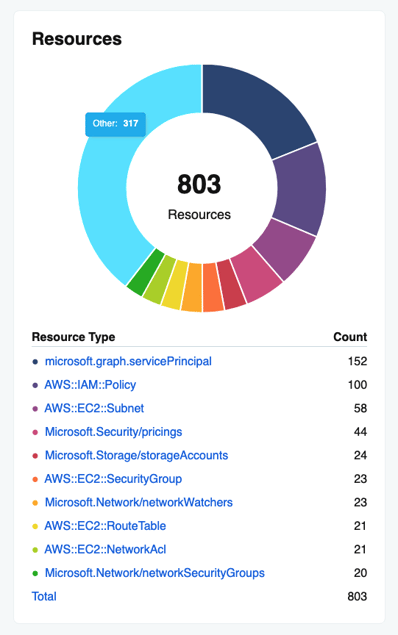Open the Microsoft.Network/networkWatchers link
This screenshot has width=398, height=635.
click(138, 502)
